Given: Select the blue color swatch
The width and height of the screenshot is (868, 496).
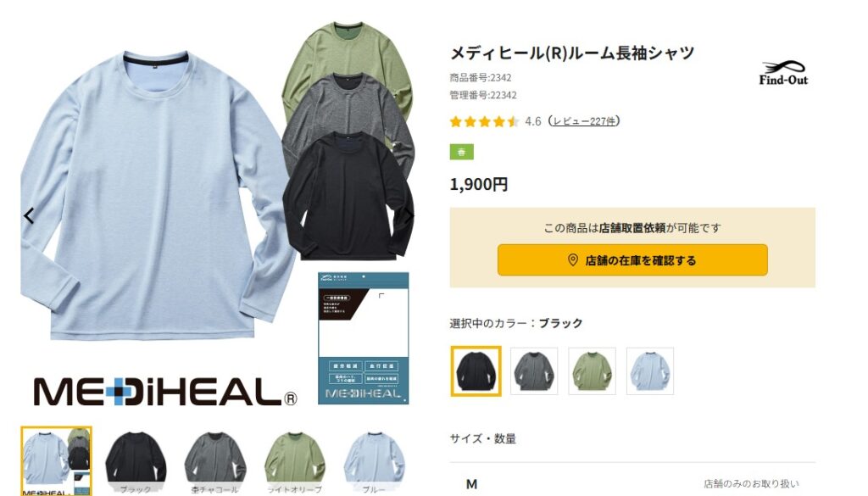Looking at the screenshot, I should [650, 371].
